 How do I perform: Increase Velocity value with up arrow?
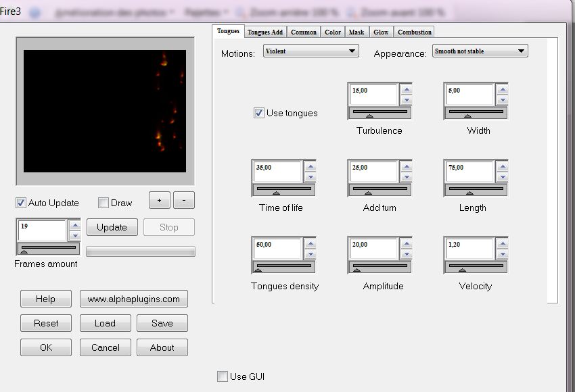[503, 243]
